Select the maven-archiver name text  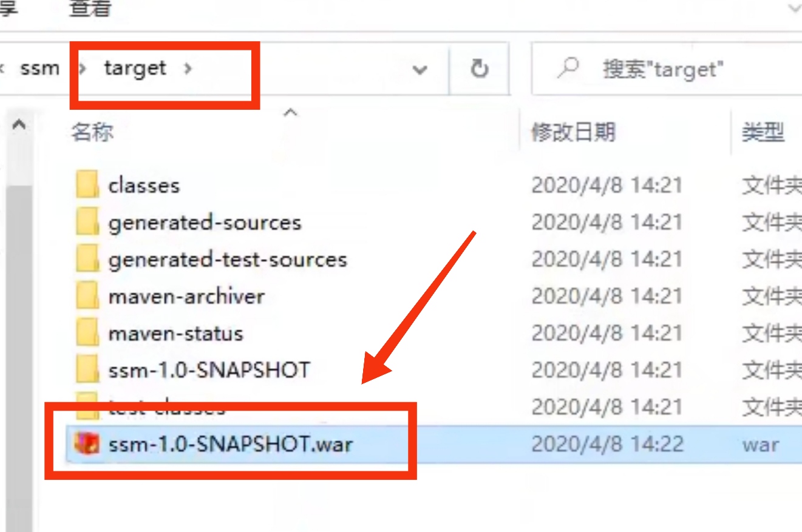point(186,297)
